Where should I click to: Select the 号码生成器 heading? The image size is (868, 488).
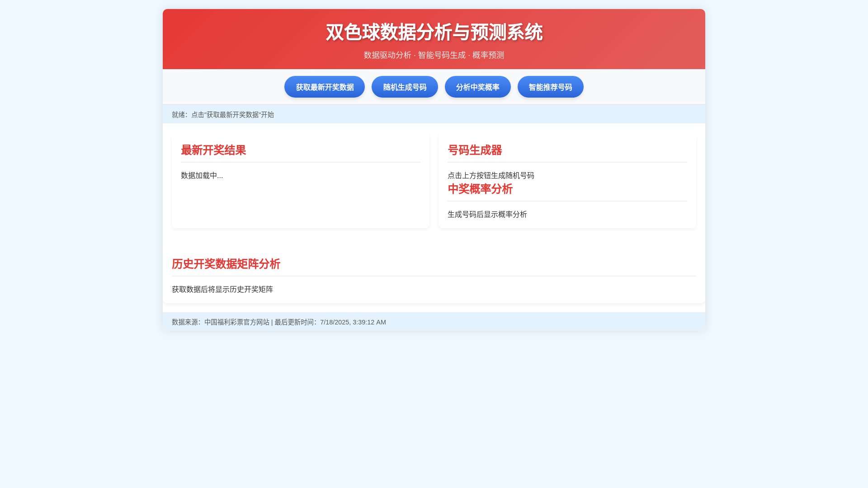(475, 150)
